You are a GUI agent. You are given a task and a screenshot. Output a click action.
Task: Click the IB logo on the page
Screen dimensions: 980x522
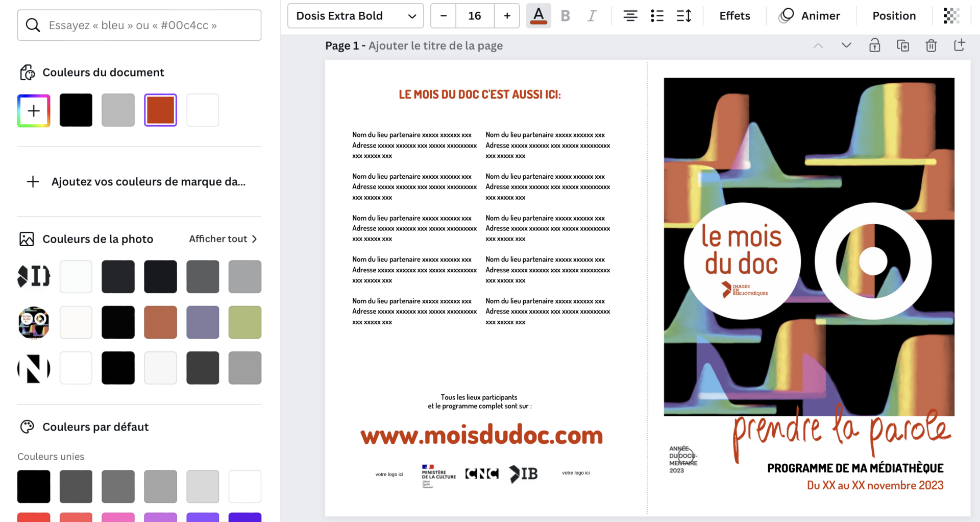click(x=523, y=474)
